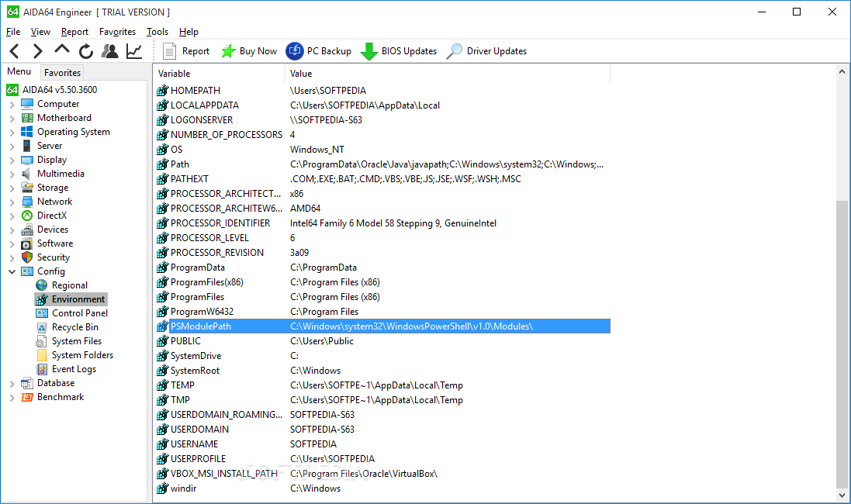Click the scrollbar up arrow
Screen dimensions: 851x504
[x=842, y=71]
